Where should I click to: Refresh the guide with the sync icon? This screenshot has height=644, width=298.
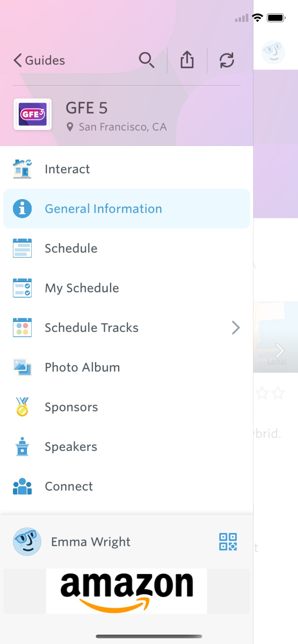227,60
